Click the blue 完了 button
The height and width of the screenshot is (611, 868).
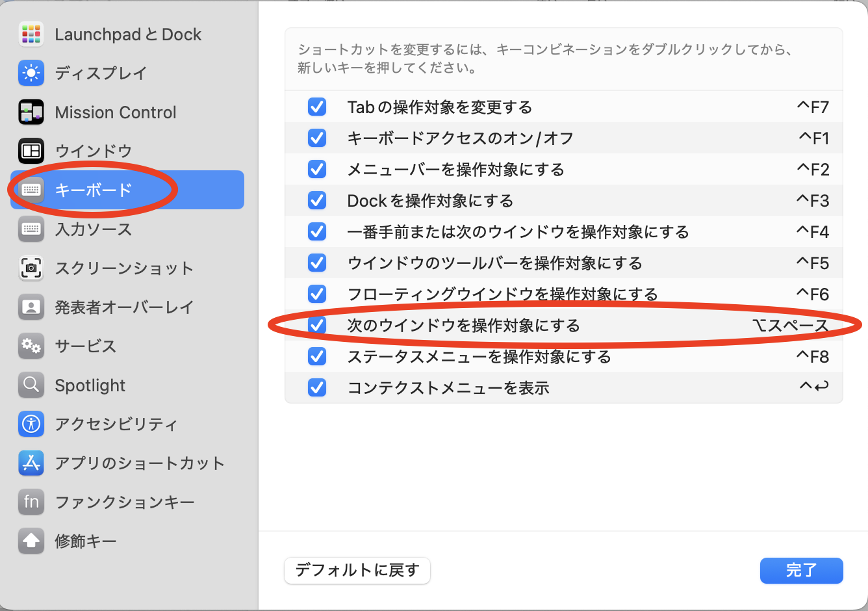click(802, 571)
